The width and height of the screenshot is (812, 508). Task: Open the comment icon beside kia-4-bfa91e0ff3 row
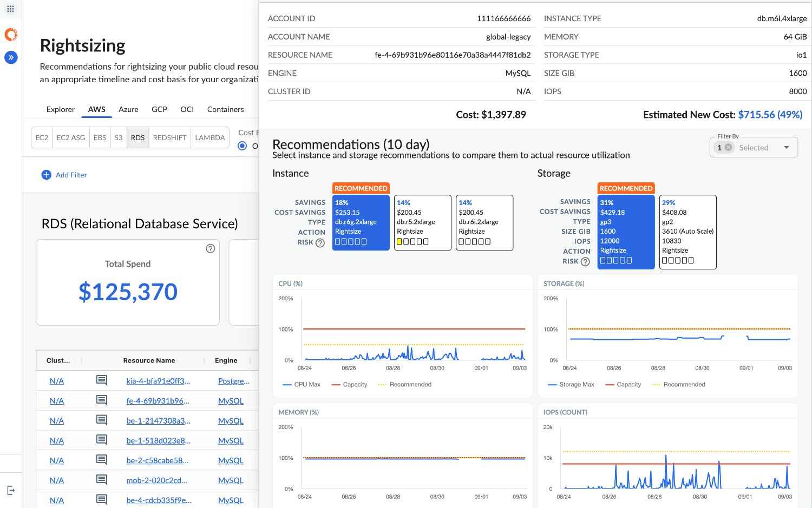[101, 380]
